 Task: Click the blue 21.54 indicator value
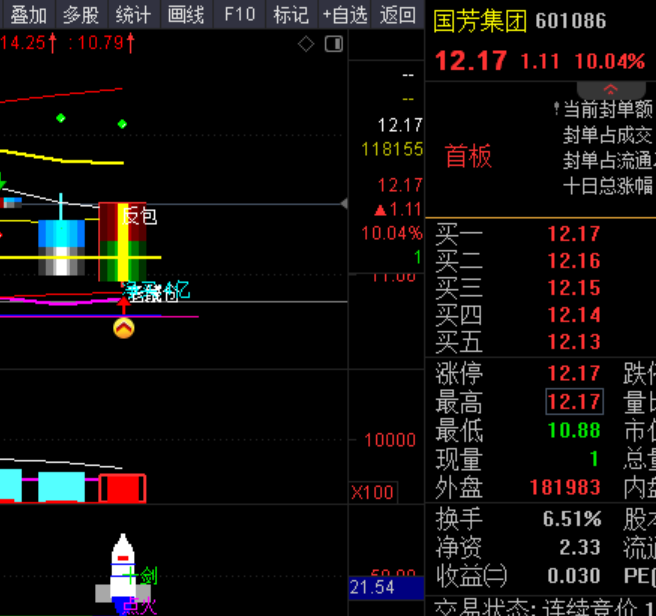pyautogui.click(x=386, y=588)
